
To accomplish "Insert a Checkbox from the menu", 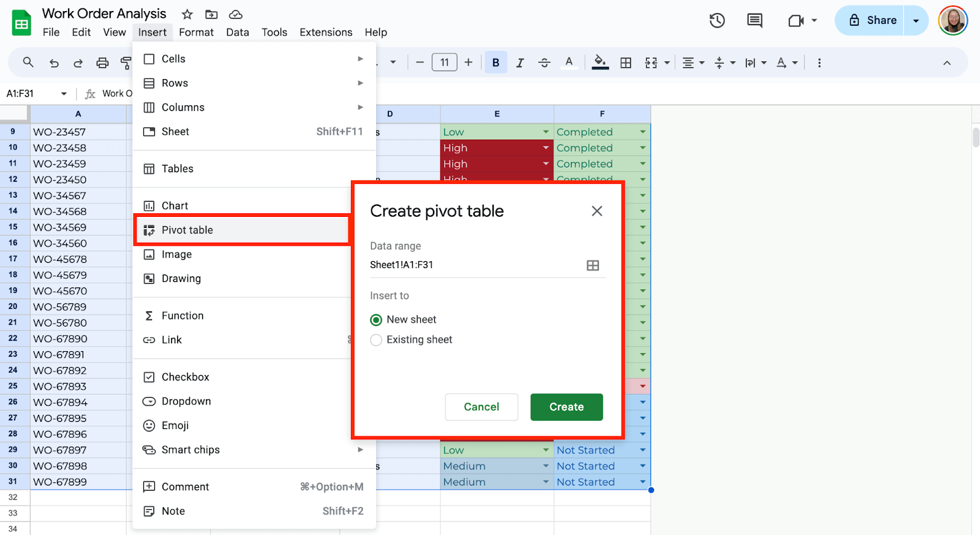I will pyautogui.click(x=185, y=377).
